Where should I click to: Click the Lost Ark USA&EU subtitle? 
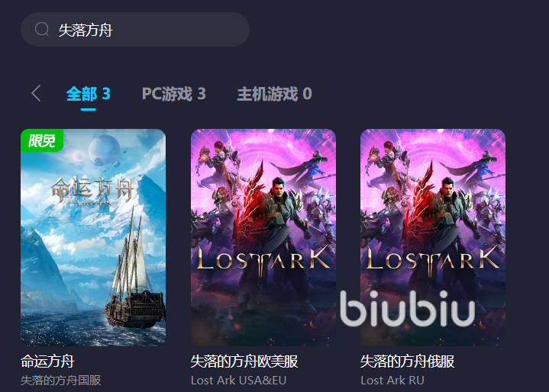click(x=238, y=380)
